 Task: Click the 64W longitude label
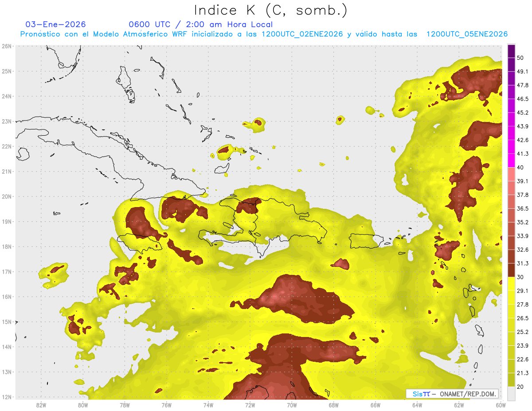pos(417,405)
